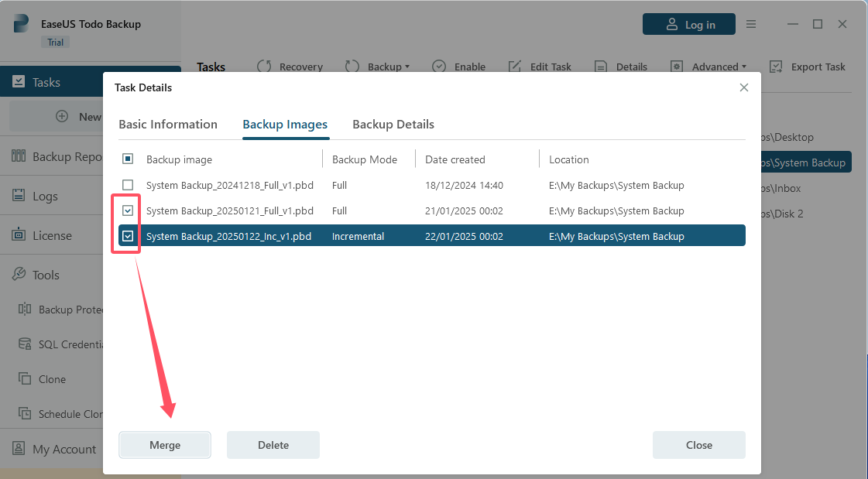This screenshot has height=479, width=868.
Task: Switch to the Basic Information tab
Action: (168, 125)
